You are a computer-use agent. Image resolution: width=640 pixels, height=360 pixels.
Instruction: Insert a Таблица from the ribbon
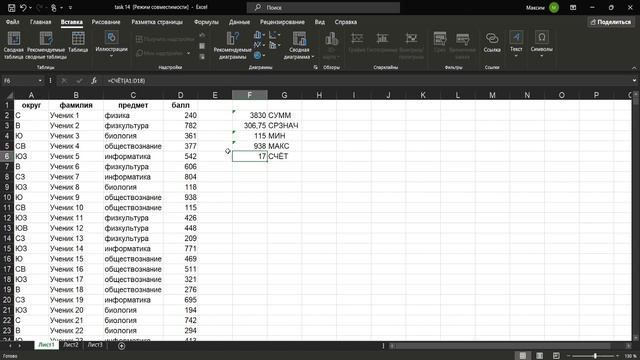click(x=78, y=42)
